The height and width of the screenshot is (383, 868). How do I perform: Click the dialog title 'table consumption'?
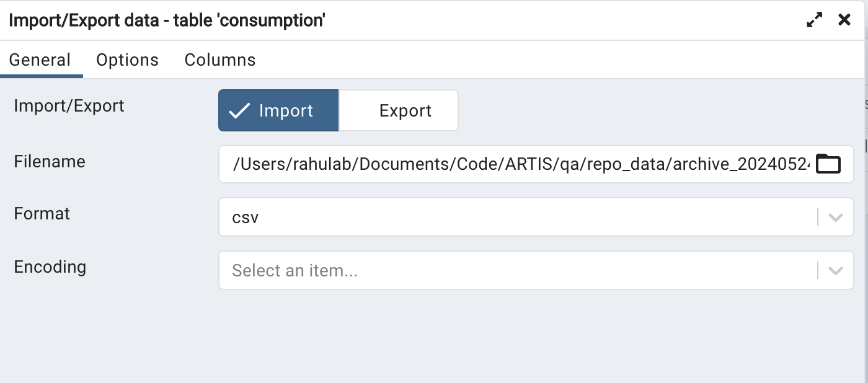pos(249,20)
